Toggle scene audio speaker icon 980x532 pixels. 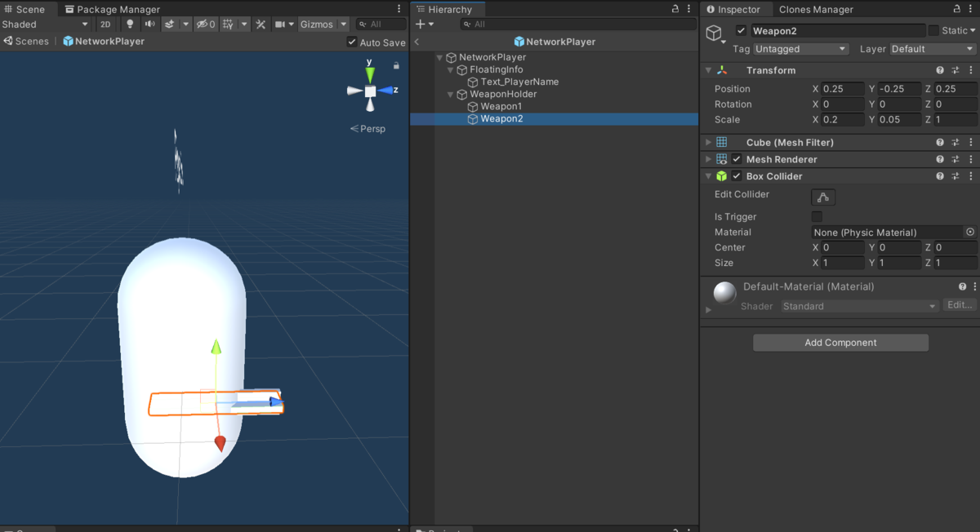tap(149, 24)
